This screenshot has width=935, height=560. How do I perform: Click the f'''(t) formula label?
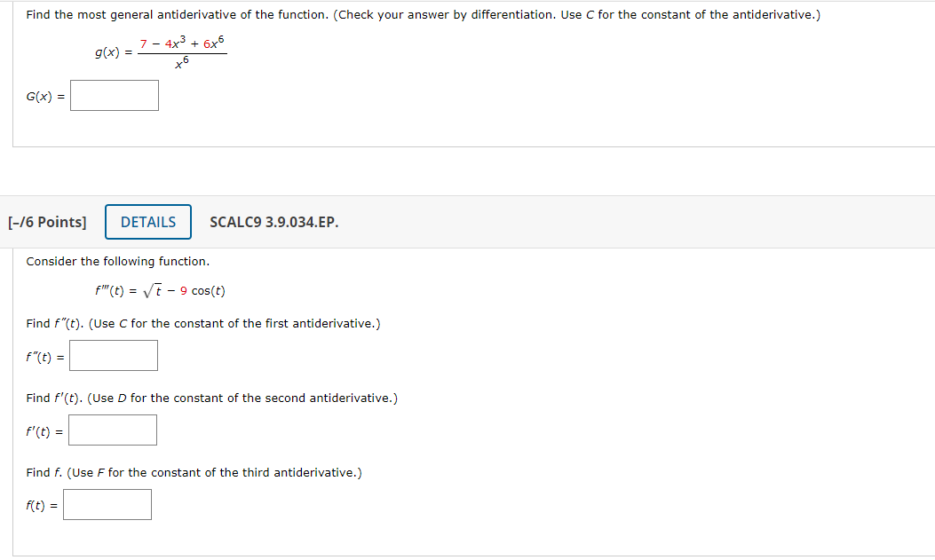pos(111,291)
